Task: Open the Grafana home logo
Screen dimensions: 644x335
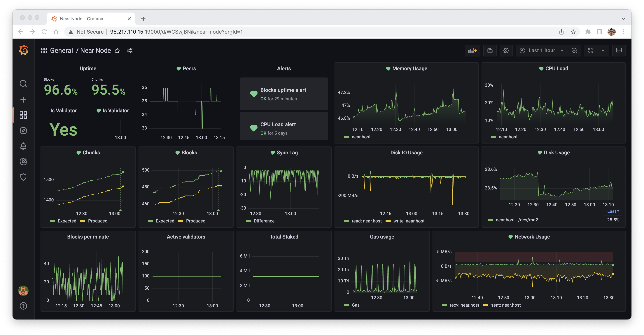Action: click(x=24, y=50)
